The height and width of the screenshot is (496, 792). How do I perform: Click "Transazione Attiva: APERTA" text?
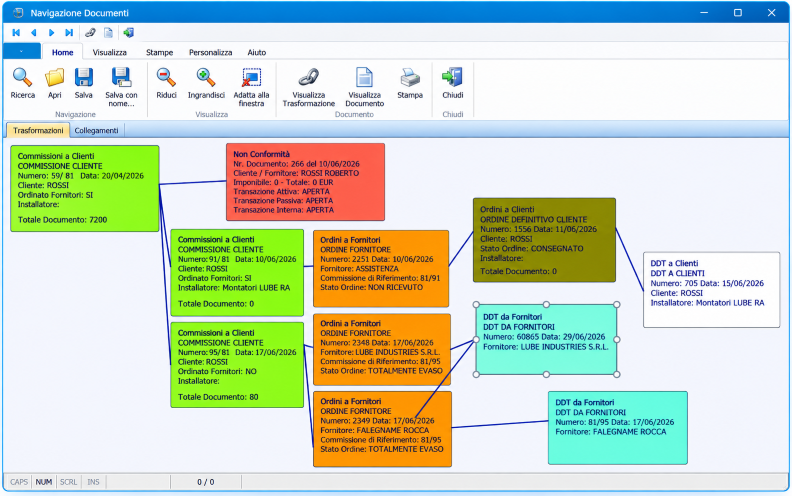pos(281,191)
